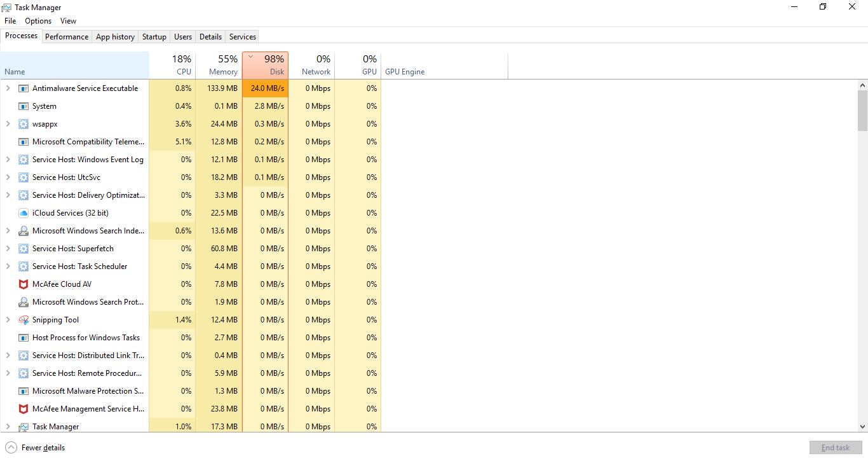Expand Service Host: Distributed Link Tracking

[8, 356]
